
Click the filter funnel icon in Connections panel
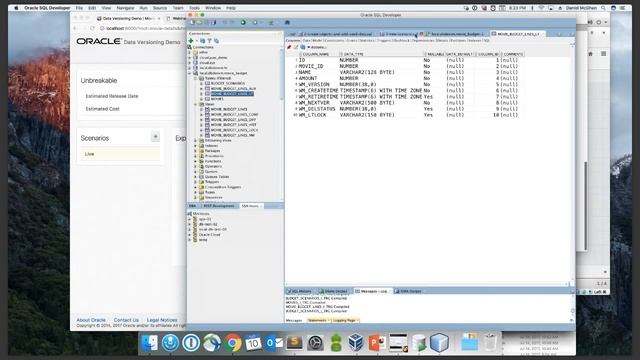209,41
